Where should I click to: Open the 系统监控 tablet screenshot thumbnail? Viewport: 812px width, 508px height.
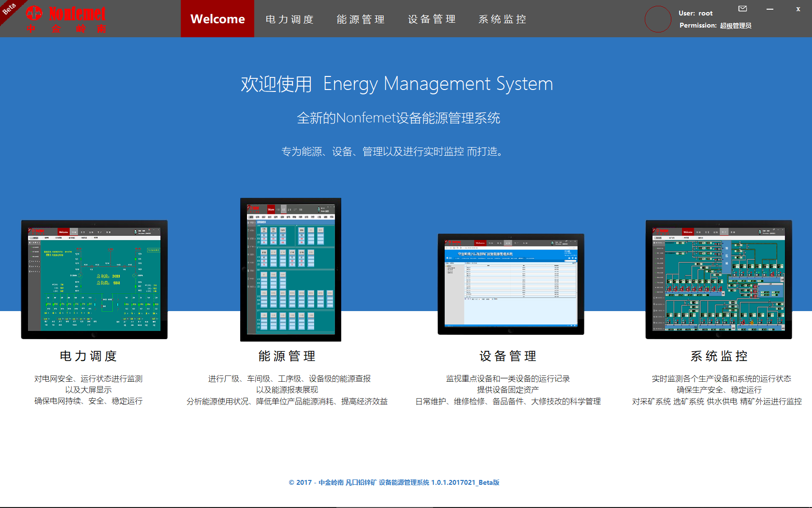(x=719, y=280)
